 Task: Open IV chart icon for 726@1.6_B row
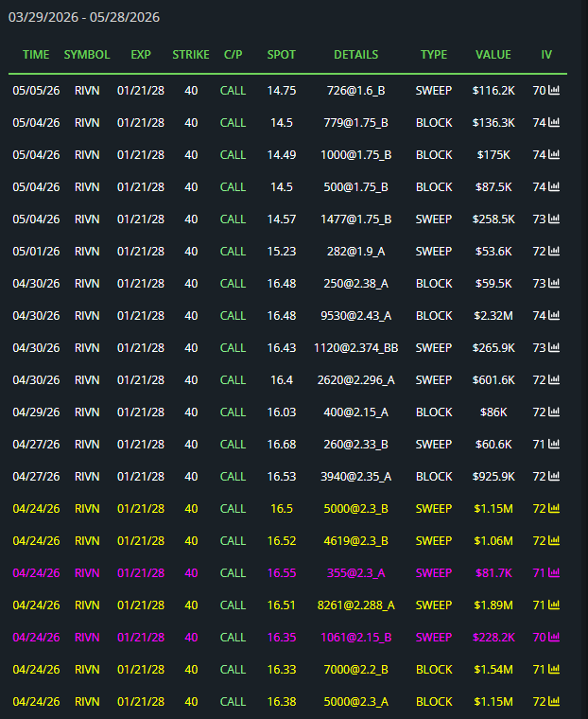[x=554, y=90]
